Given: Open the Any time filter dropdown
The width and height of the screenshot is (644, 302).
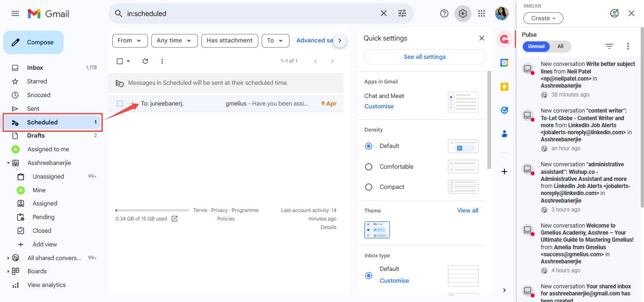Looking at the screenshot, I should [x=174, y=41].
